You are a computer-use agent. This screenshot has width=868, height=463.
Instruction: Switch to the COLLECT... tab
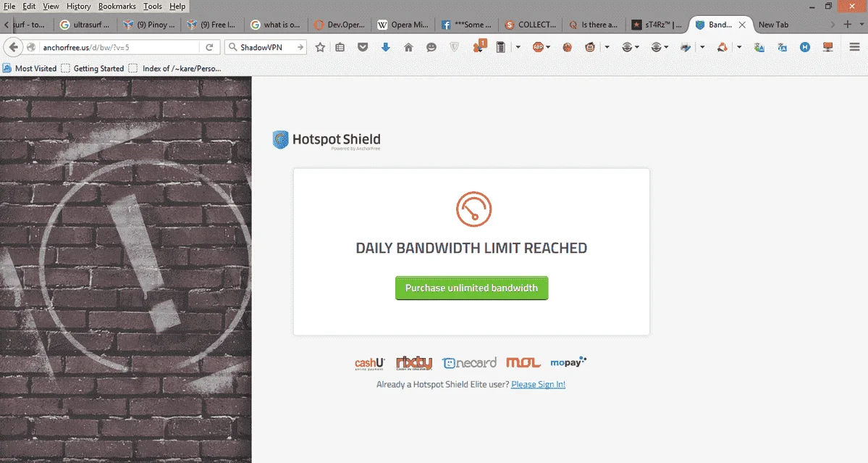click(531, 25)
